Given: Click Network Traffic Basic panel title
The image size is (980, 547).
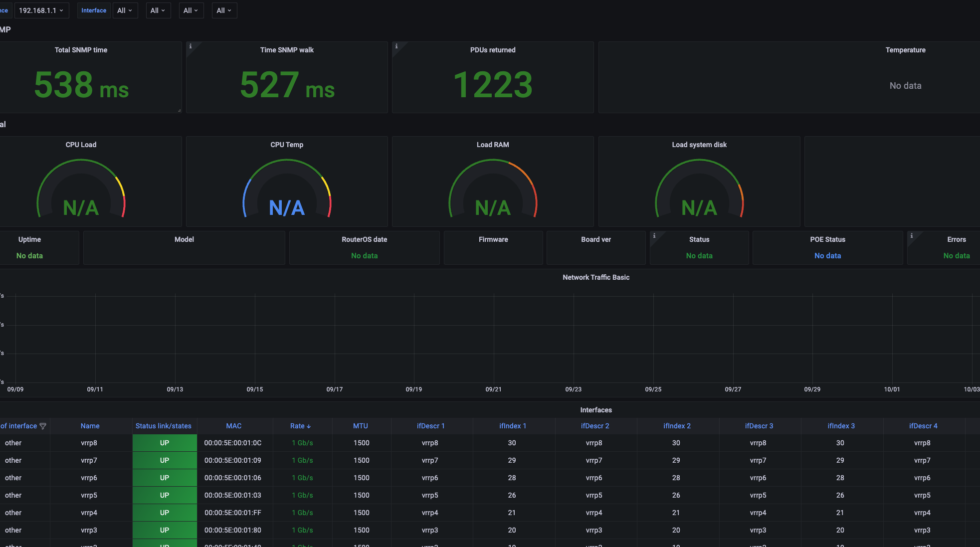Looking at the screenshot, I should 596,277.
